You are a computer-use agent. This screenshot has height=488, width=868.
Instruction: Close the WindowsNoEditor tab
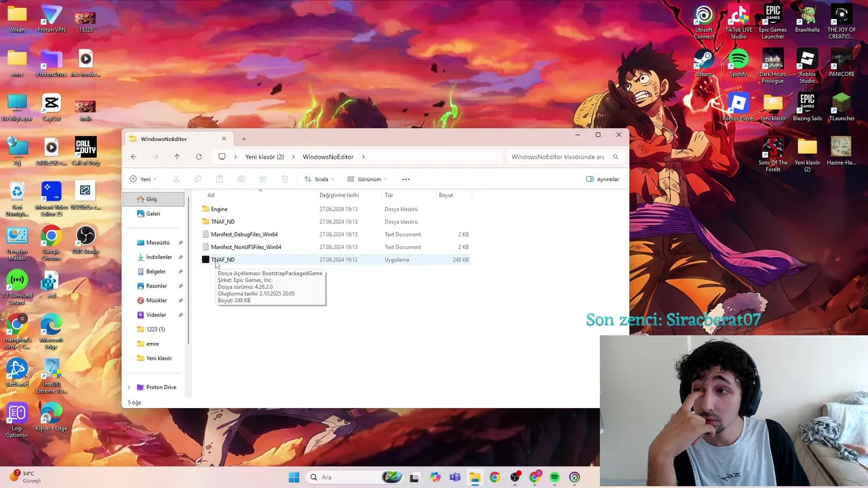(224, 139)
